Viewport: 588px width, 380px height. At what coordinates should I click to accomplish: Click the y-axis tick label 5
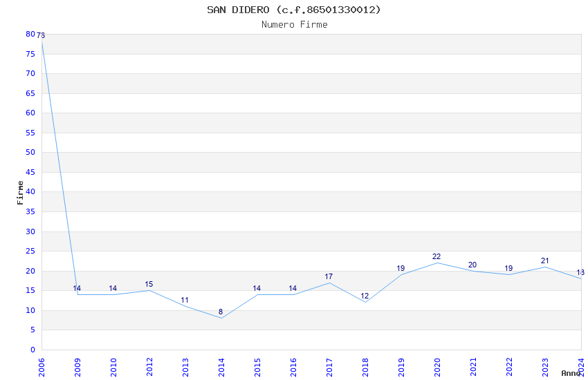tap(33, 330)
